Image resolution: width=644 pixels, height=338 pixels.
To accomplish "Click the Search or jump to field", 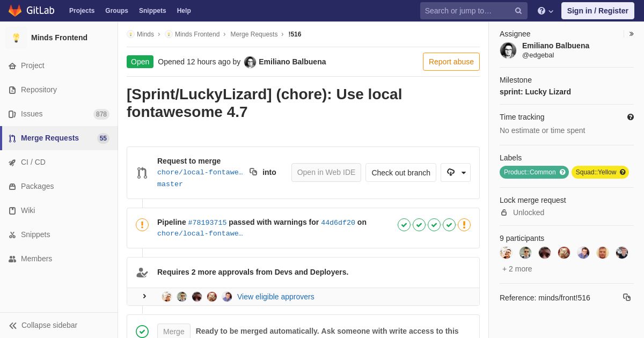I will [x=467, y=11].
